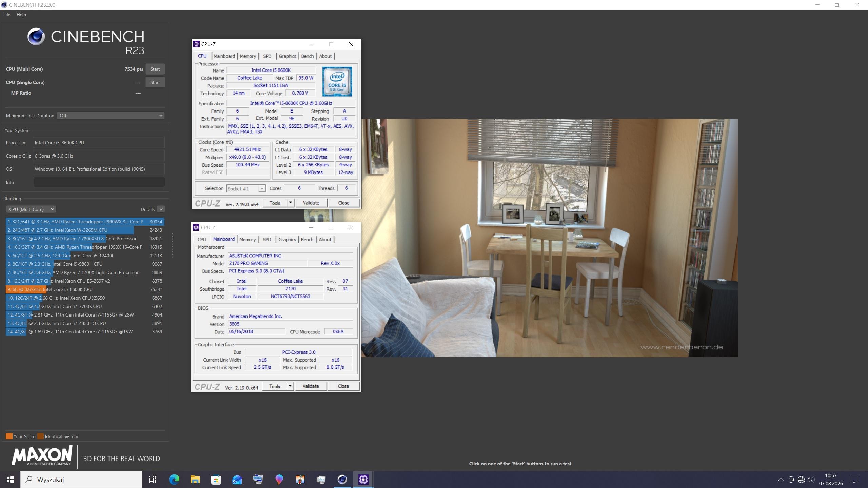Click Validate in the lower CPU-Z window

coord(311,386)
